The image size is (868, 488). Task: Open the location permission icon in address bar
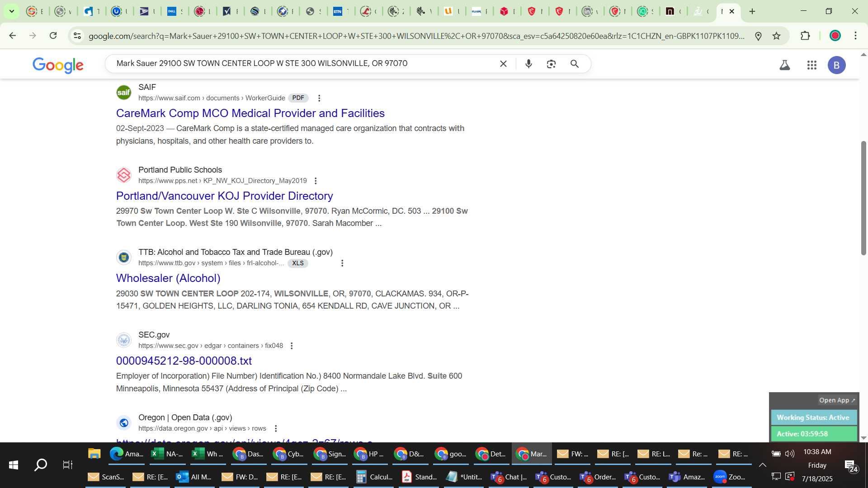click(759, 36)
